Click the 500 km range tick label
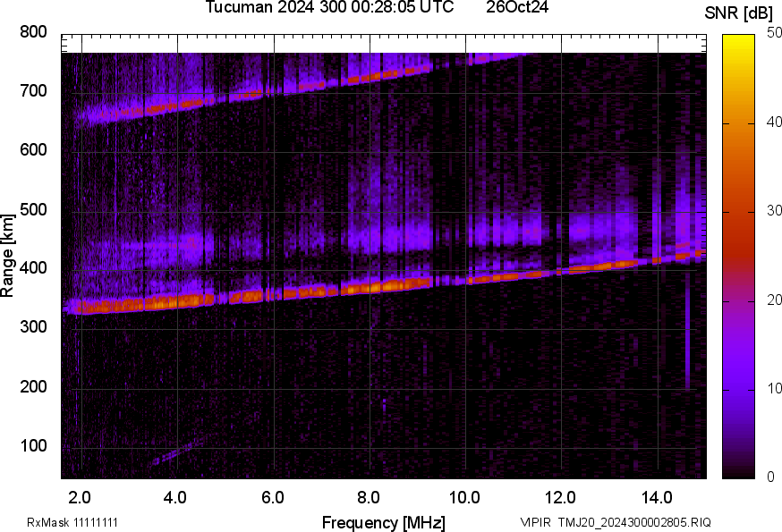 33,210
